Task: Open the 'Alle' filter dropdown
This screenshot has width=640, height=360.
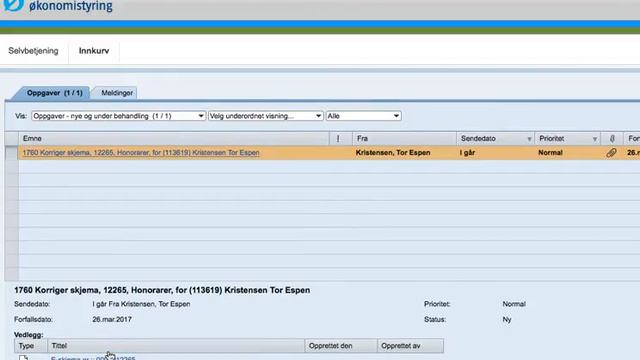Action: point(363,116)
